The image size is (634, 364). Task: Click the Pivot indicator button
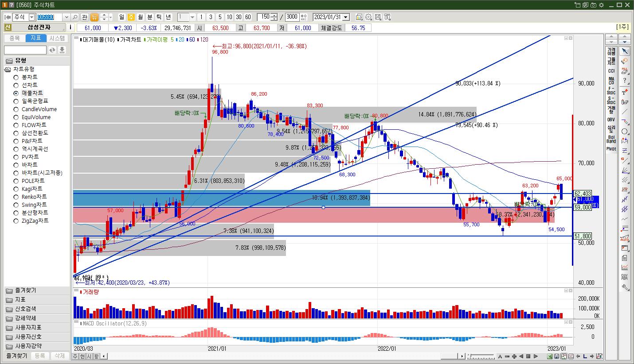pos(611,149)
